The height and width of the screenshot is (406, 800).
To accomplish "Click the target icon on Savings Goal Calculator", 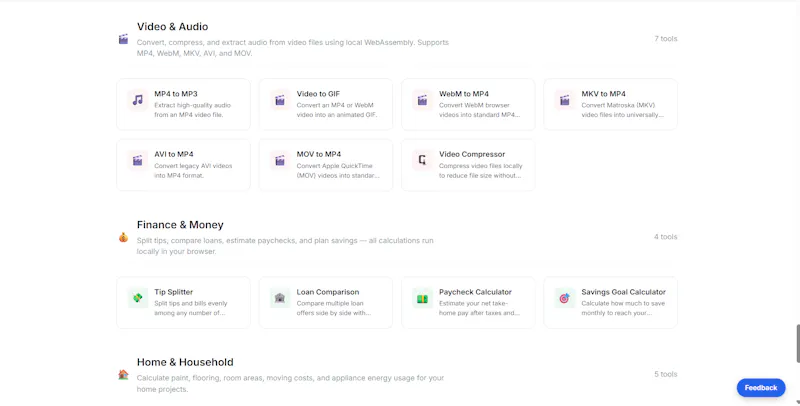I will [565, 298].
